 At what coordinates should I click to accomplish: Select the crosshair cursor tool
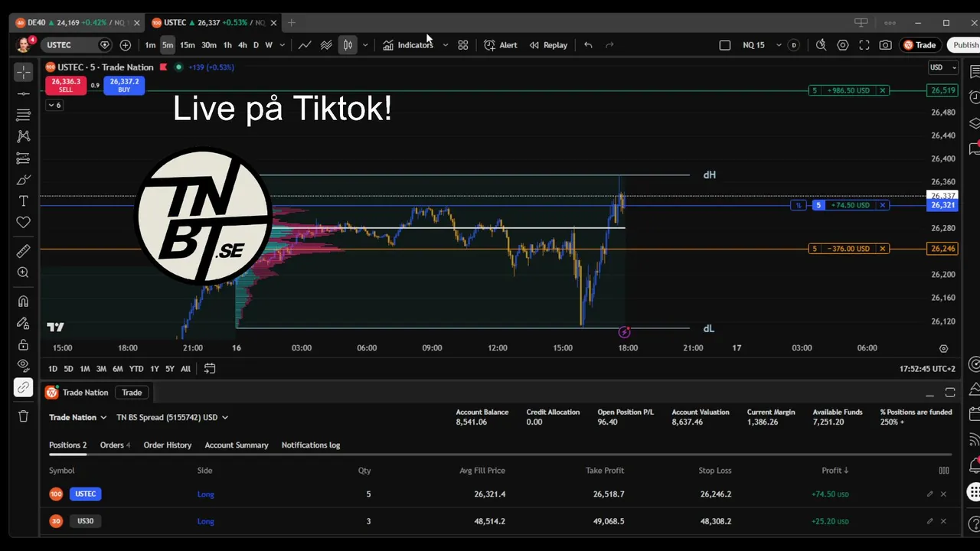24,72
